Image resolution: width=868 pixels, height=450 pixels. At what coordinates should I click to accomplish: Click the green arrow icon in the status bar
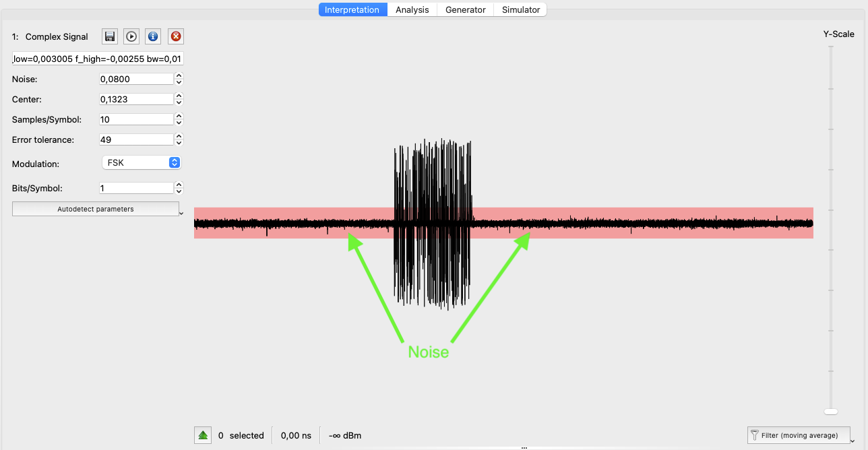[203, 435]
